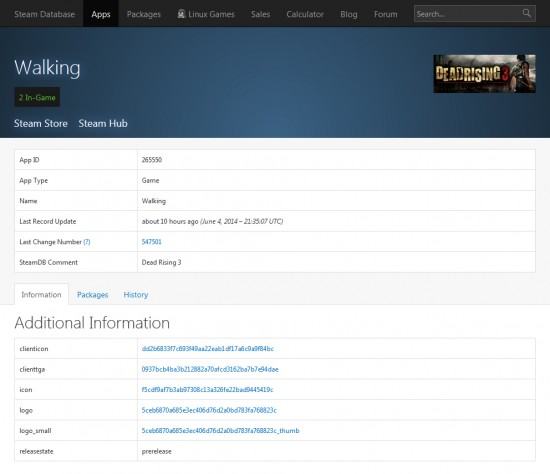Image resolution: width=550 pixels, height=474 pixels.
Task: Open the Calculator page
Action: (305, 14)
